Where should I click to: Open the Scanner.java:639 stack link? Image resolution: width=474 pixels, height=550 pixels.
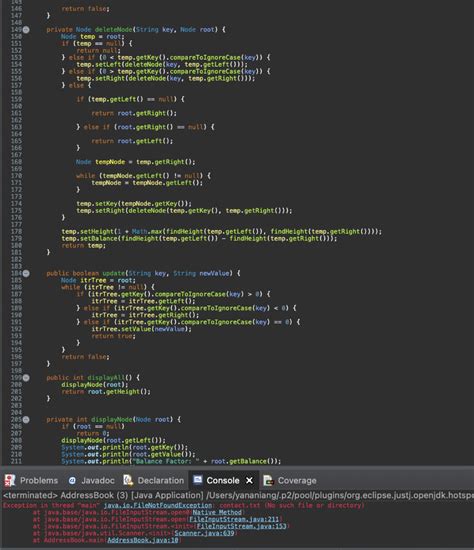(204, 533)
